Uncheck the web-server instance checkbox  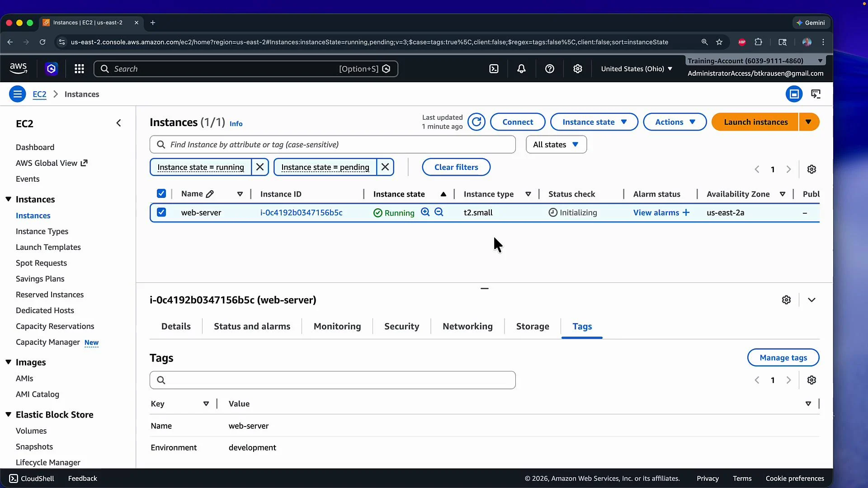pos(161,212)
